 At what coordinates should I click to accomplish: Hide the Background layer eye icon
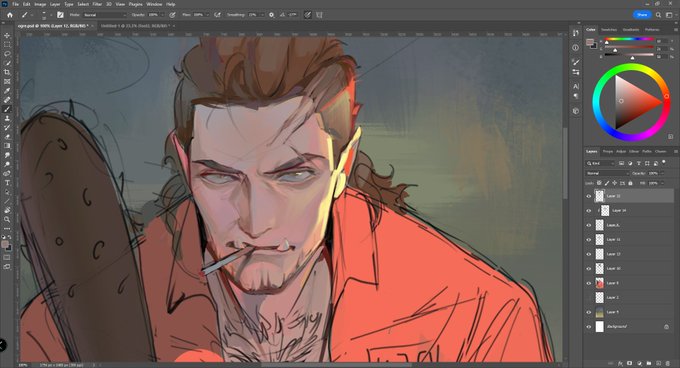coord(588,327)
